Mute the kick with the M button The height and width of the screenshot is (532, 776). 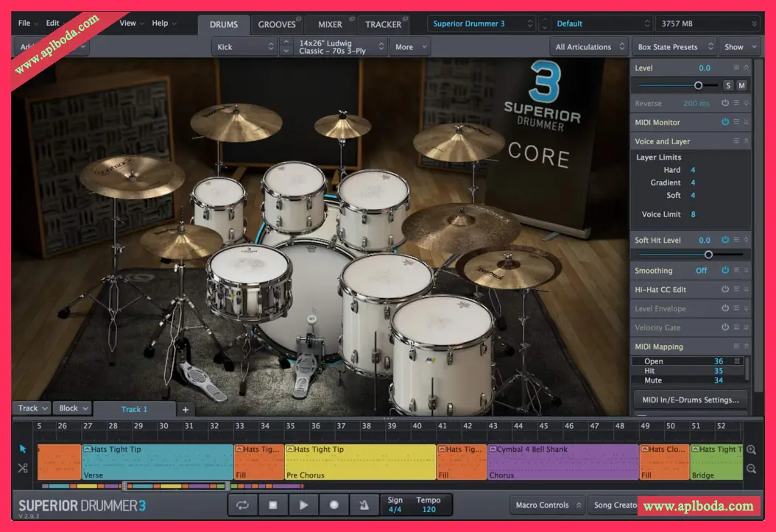coord(741,85)
